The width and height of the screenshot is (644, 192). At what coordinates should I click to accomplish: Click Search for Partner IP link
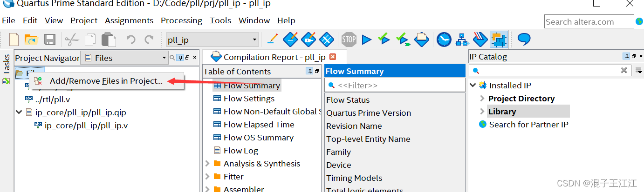[x=528, y=124]
